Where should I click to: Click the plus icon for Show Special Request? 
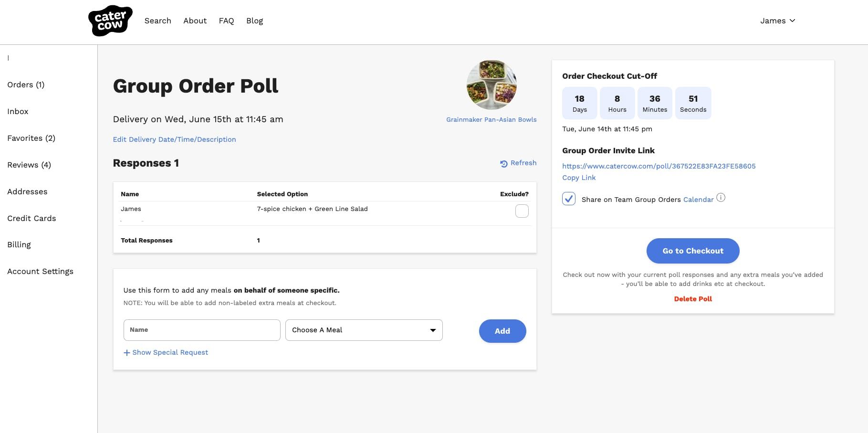(x=126, y=353)
